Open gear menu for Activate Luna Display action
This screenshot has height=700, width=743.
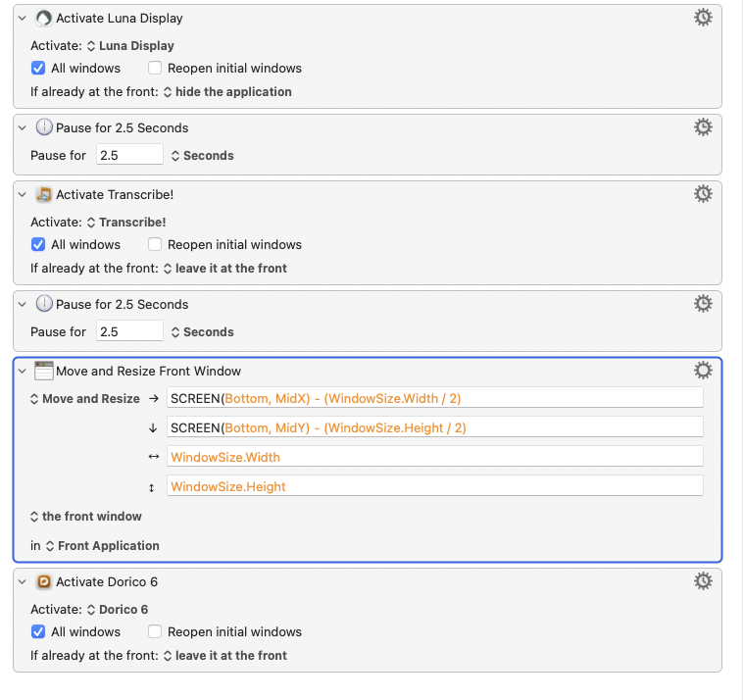pos(703,18)
